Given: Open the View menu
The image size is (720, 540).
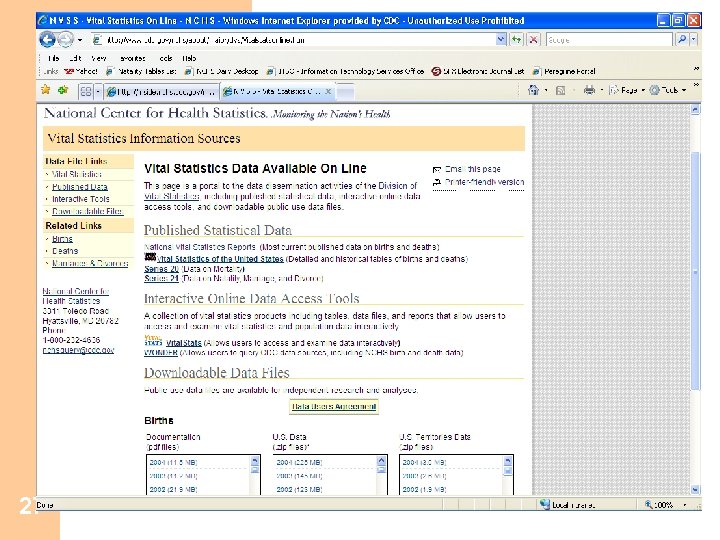Looking at the screenshot, I should pos(99,58).
